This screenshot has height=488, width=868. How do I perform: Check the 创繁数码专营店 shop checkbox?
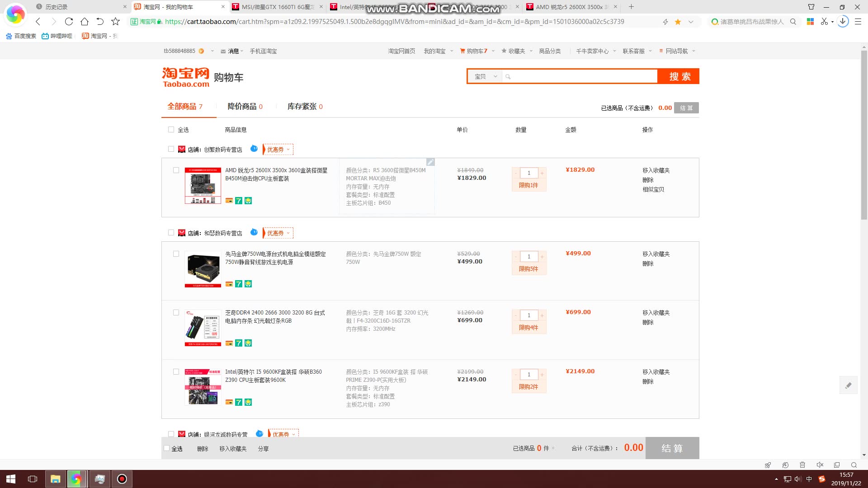[171, 149]
